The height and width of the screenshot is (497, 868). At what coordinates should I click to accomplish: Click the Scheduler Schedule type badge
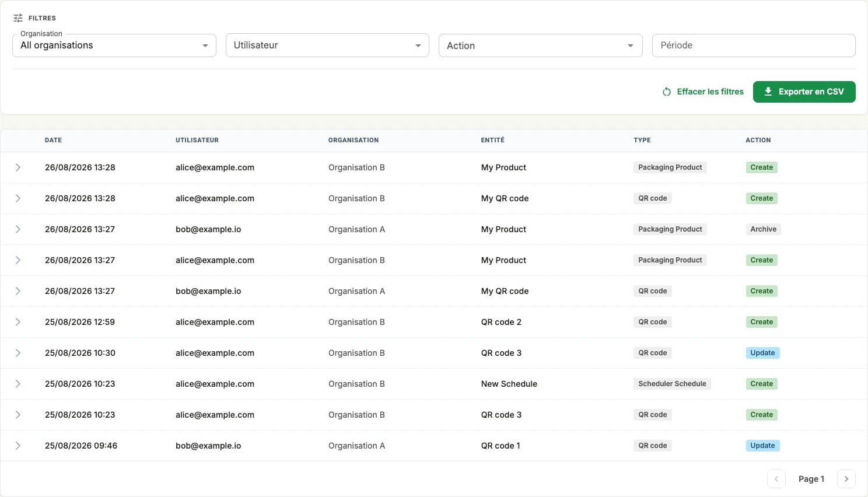tap(672, 384)
